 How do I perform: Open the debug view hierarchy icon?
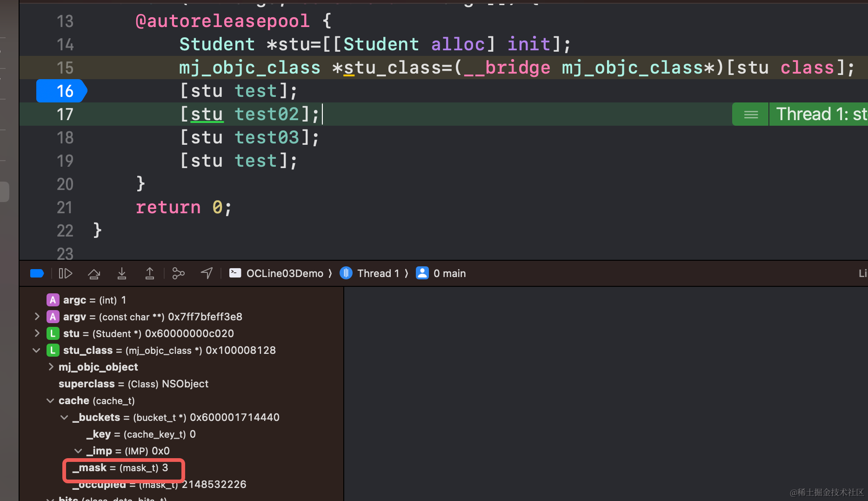178,273
